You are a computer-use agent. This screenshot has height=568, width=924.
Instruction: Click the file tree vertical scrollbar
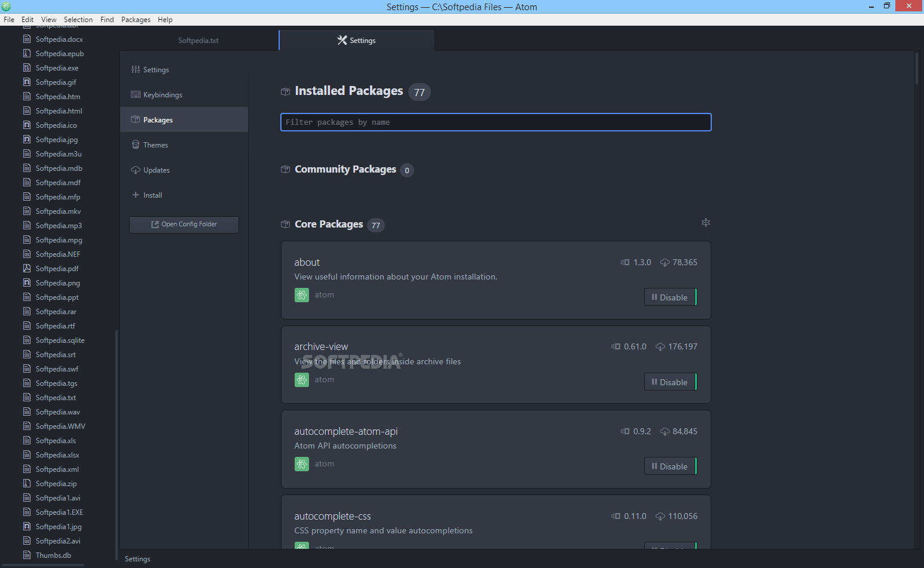point(117,445)
